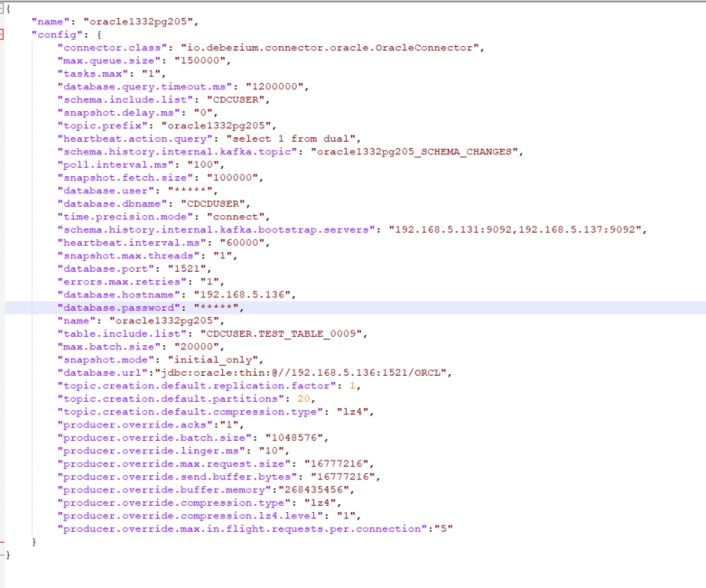Select the value "268435456"
Image resolution: width=706 pixels, height=588 pixels.
pyautogui.click(x=313, y=490)
